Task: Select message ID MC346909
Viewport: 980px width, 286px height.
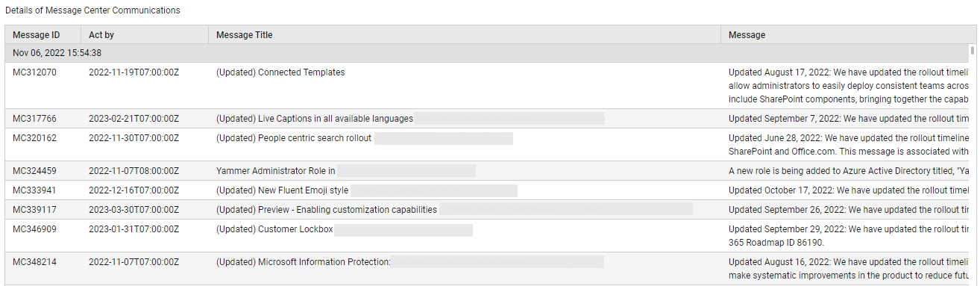Action: (x=34, y=229)
